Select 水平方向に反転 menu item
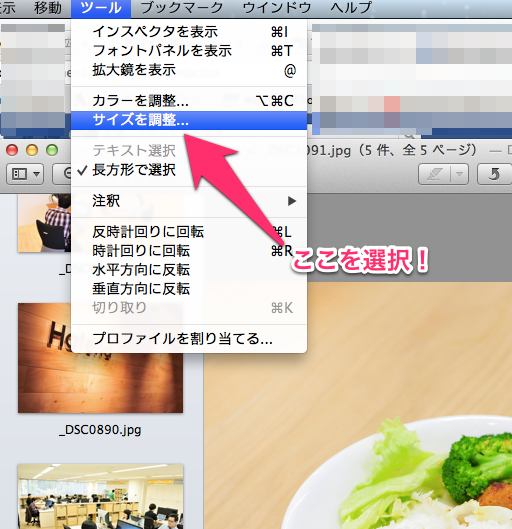The height and width of the screenshot is (529, 512). click(x=189, y=270)
